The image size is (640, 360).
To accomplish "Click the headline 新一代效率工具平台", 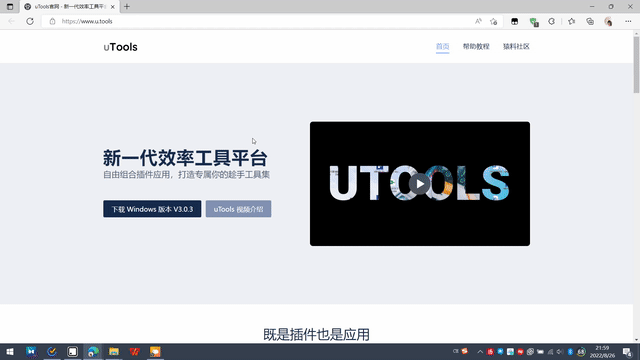I will click(x=185, y=158).
